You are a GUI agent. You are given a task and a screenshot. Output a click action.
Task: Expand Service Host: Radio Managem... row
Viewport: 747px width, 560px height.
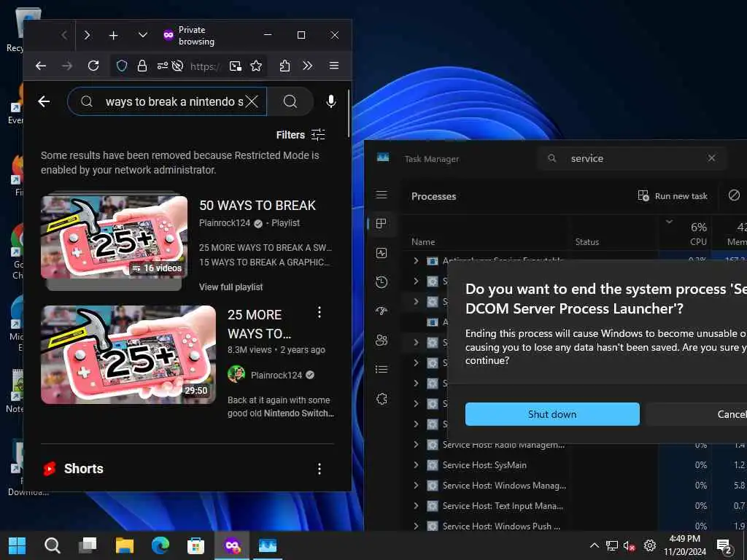coord(416,444)
